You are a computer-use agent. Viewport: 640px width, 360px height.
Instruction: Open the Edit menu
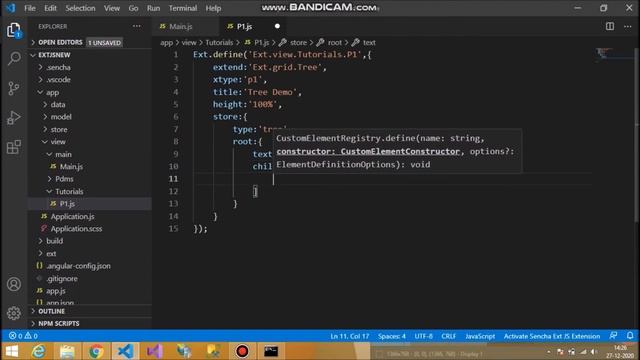coord(50,8)
